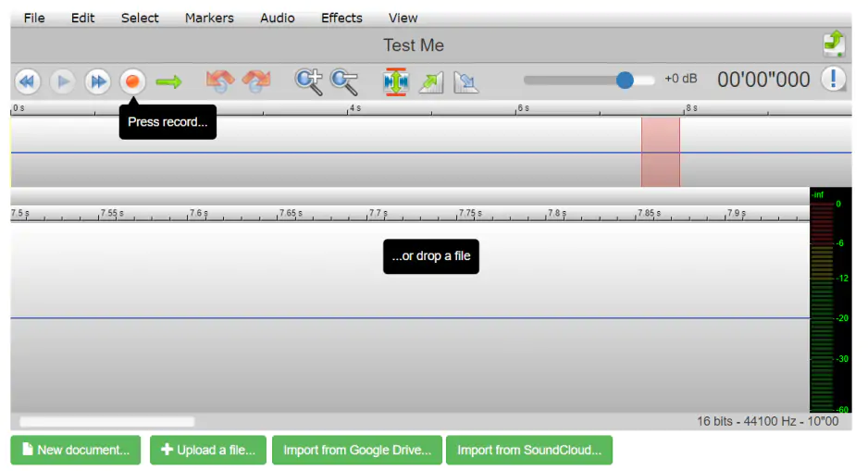
Task: Apply the fade in tool
Action: tap(431, 81)
